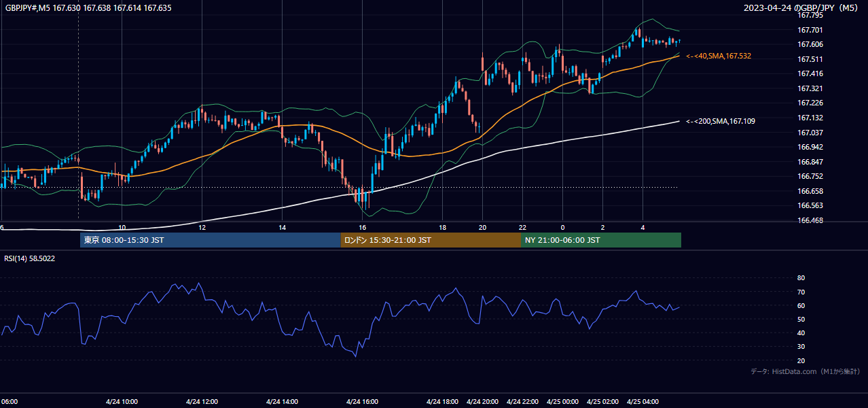
Task: Click price axis value 166.563
Action: click(810, 205)
